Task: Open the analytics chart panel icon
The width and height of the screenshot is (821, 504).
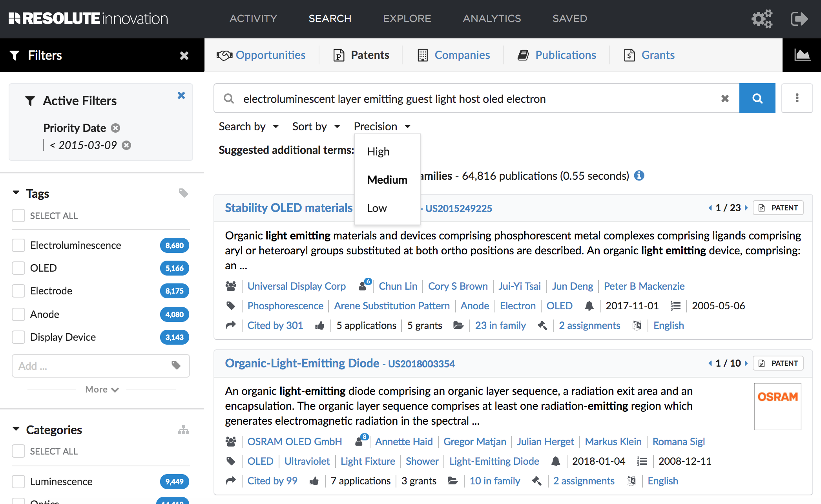Action: point(802,55)
